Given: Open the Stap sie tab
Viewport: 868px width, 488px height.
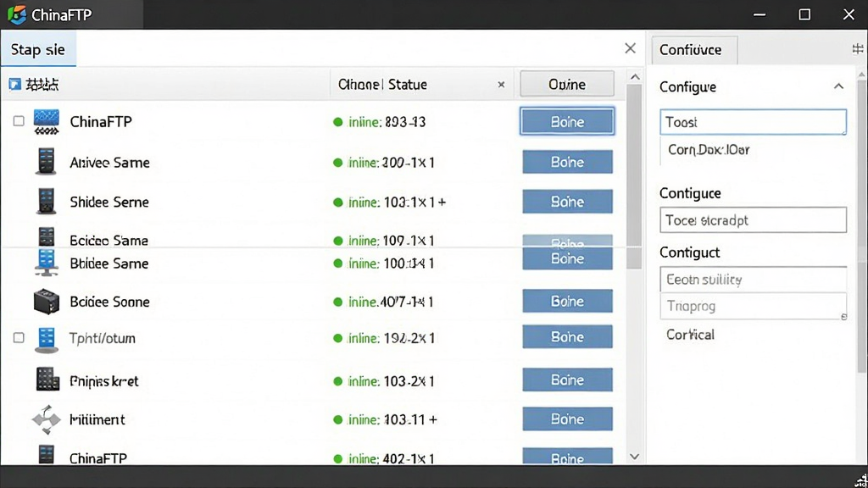Looking at the screenshot, I should coord(37,49).
